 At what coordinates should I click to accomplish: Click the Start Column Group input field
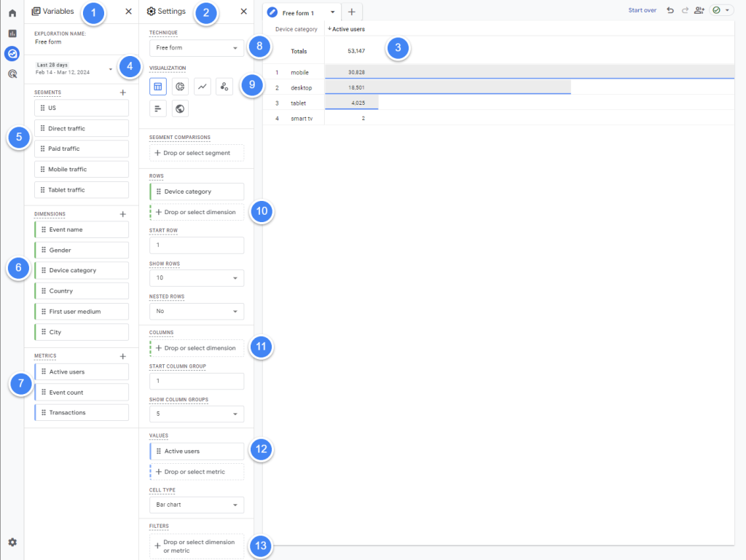click(x=197, y=381)
